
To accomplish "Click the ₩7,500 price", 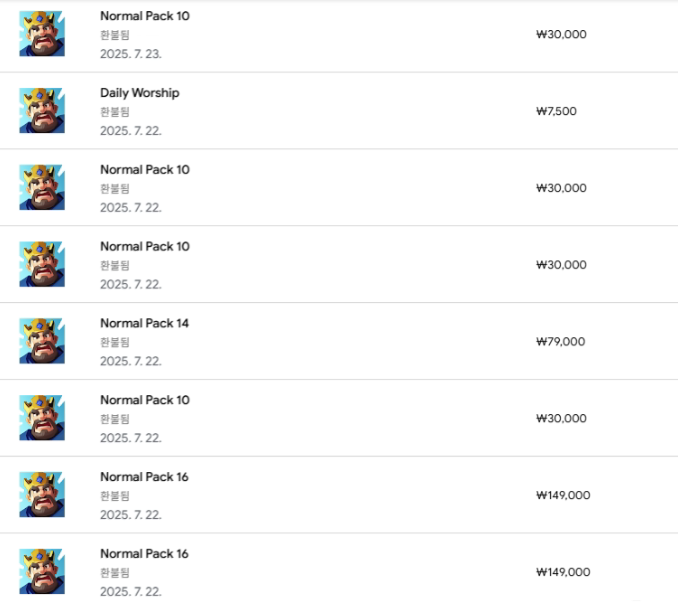I will tap(556, 111).
